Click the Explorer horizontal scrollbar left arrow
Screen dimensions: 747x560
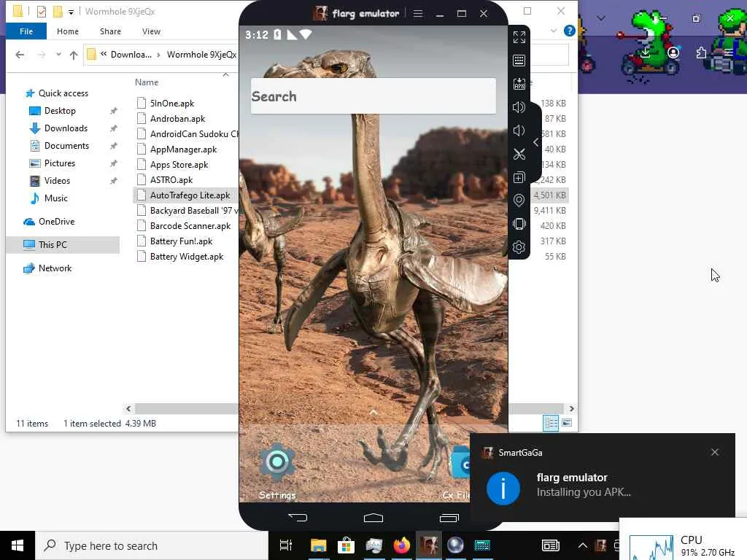128,408
